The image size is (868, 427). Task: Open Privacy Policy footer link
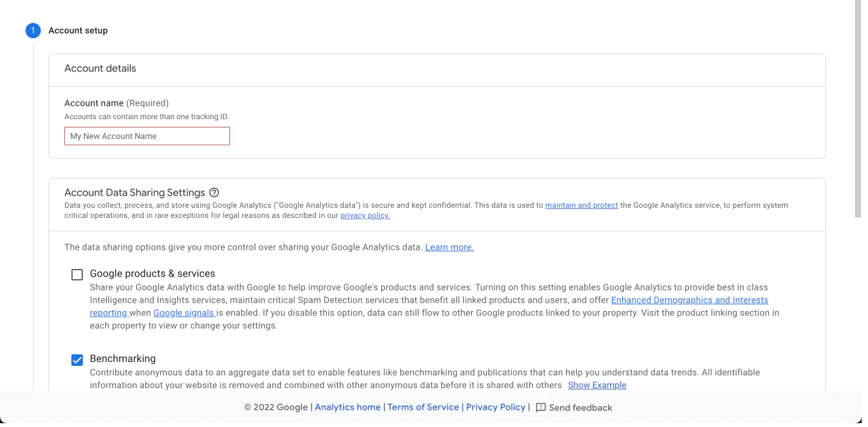496,407
